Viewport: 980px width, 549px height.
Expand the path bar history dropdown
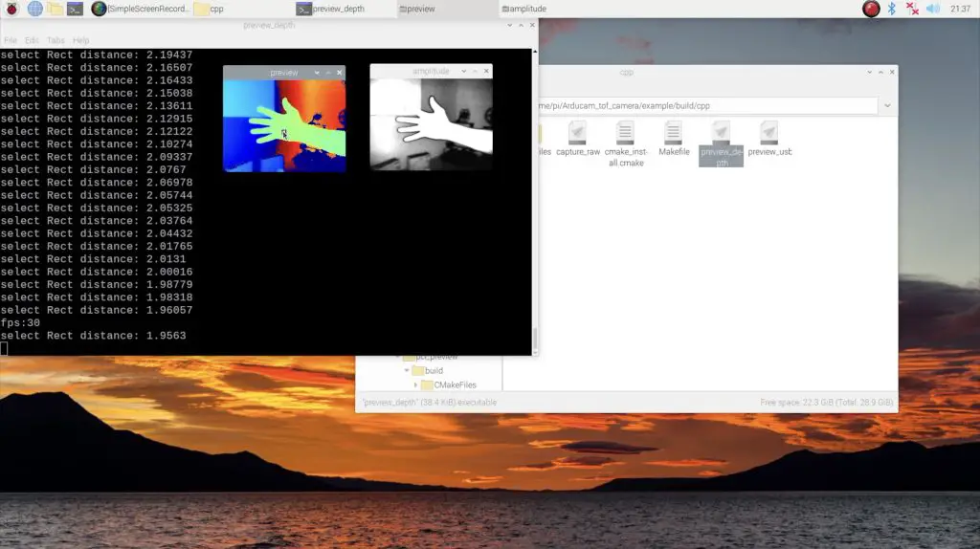pyautogui.click(x=887, y=105)
